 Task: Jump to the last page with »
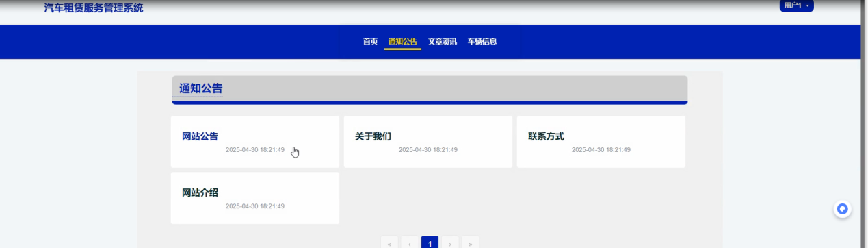[x=470, y=243]
